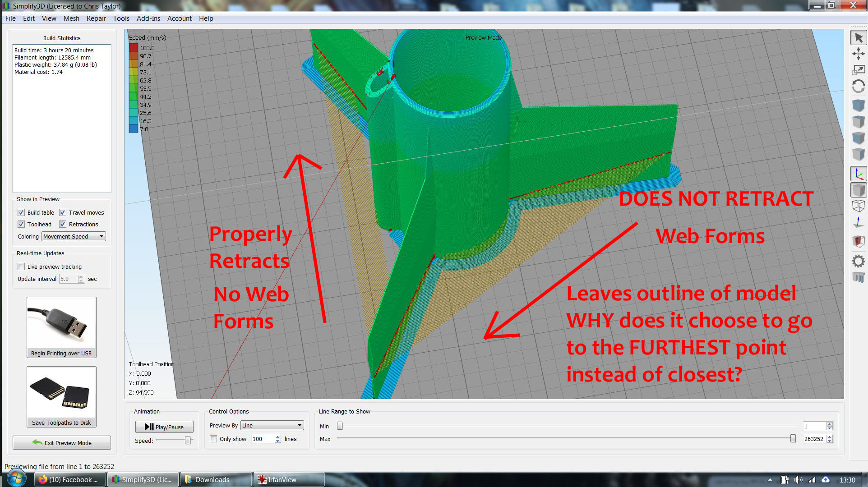Click the taskbar clock showing 13:30
The image size is (868, 487).
point(847,480)
